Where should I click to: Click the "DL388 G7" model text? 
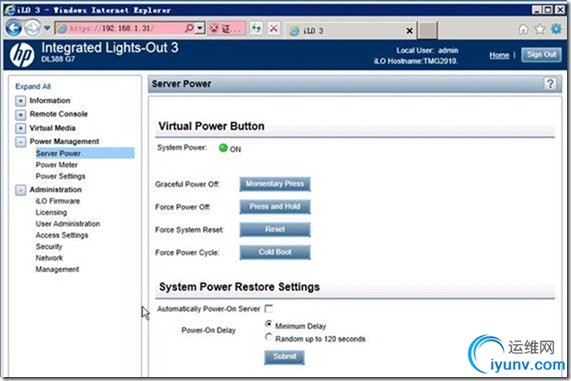[x=58, y=59]
